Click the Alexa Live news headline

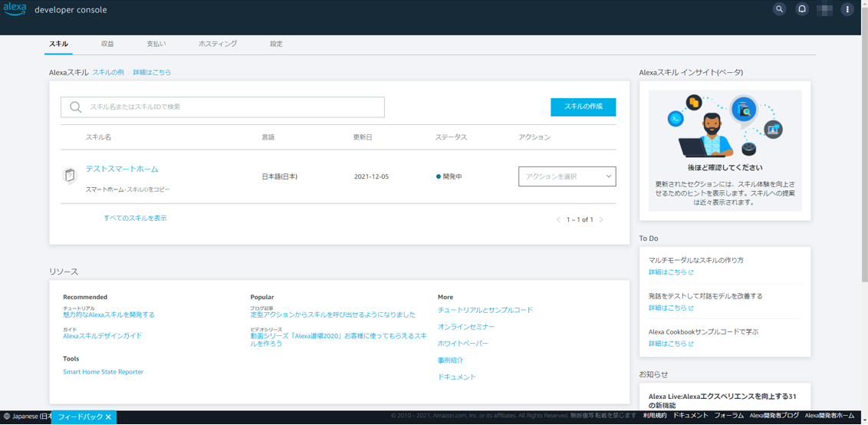722,400
